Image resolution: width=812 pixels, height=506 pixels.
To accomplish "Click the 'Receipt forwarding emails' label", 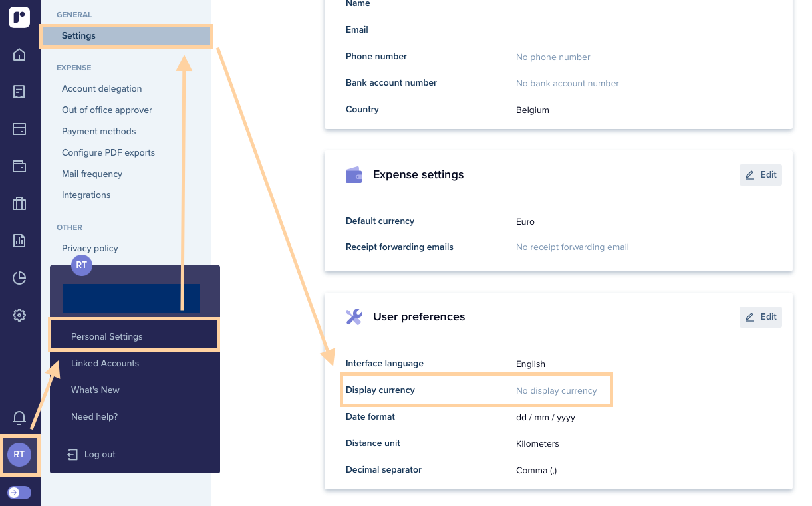I will pyautogui.click(x=400, y=247).
